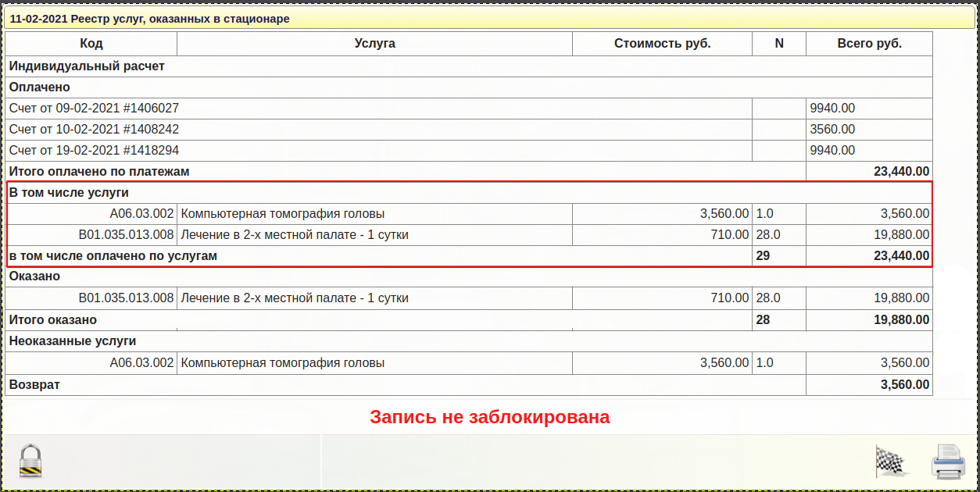Click the "Оказано" section heading
This screenshot has width=980, height=492.
pyautogui.click(x=34, y=276)
